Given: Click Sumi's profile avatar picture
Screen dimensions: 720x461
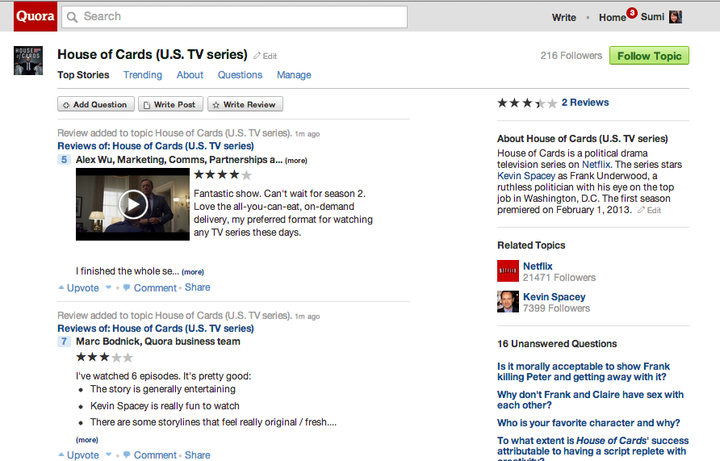Looking at the screenshot, I should [x=675, y=17].
